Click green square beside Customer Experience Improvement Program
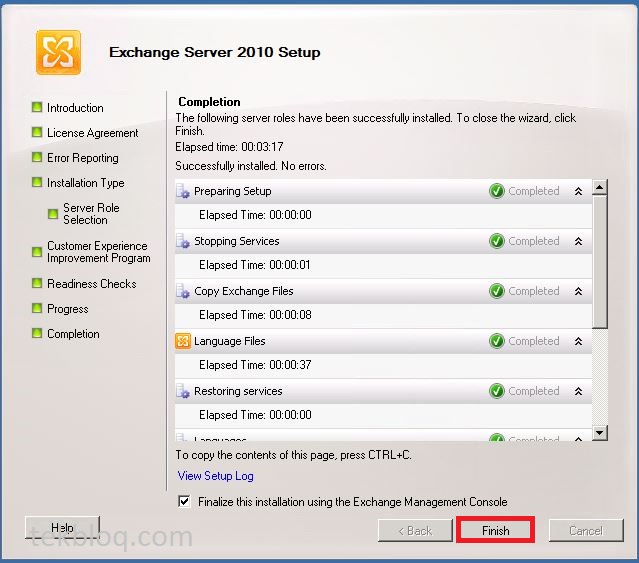The image size is (639, 563). pos(37,252)
